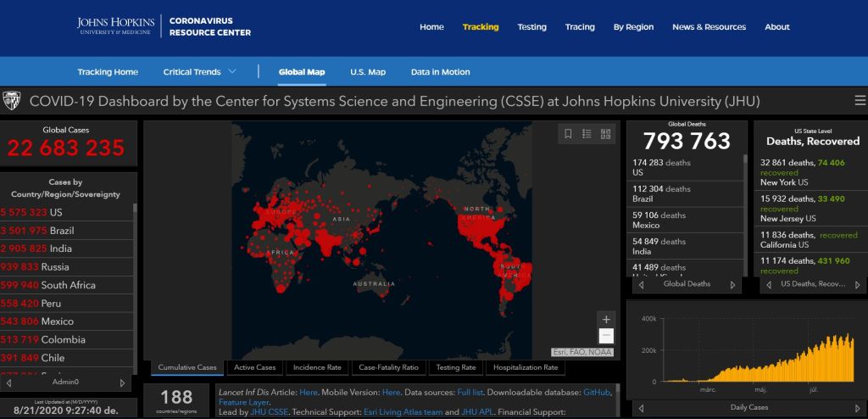
Task: Show next Global Deaths panel
Action: 732,285
